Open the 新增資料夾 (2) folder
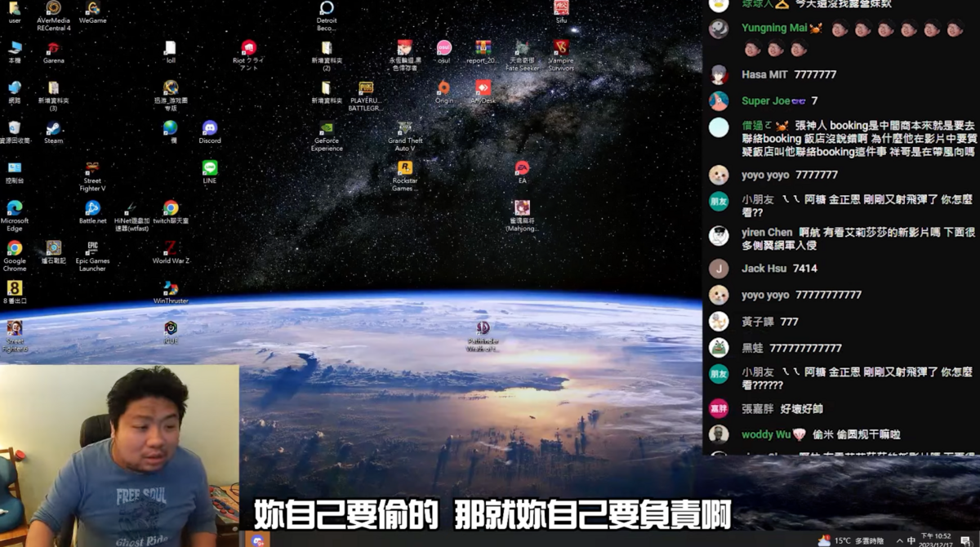Viewport: 980px width, 547px height. pos(327,56)
